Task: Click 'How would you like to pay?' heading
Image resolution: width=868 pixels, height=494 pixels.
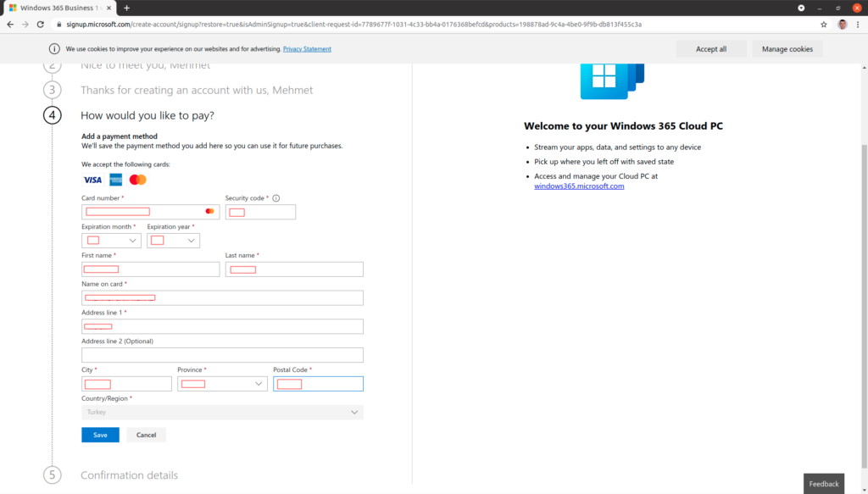Action: point(147,115)
